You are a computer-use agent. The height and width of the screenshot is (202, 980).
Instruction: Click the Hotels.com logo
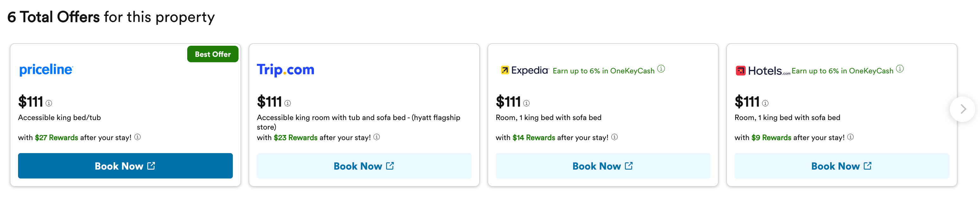point(762,71)
